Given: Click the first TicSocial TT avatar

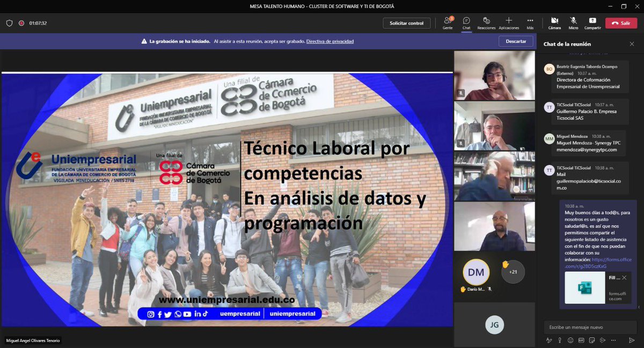Looking at the screenshot, I should point(549,107).
